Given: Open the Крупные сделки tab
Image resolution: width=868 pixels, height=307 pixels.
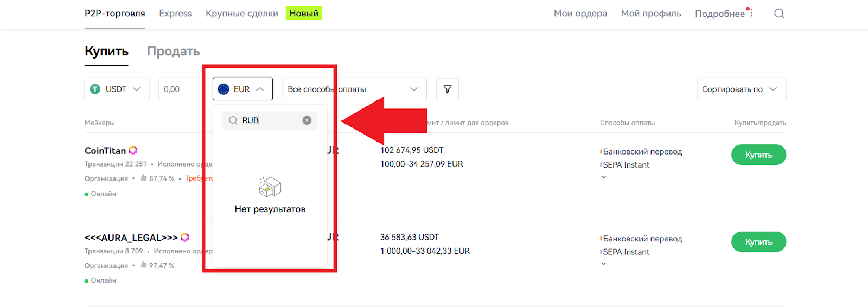Looking at the screenshot, I should point(242,14).
